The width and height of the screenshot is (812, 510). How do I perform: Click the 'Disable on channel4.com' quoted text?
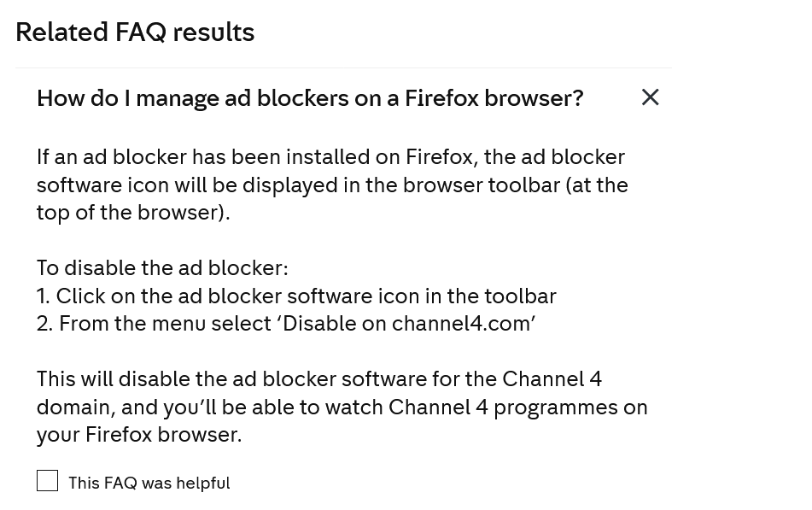(x=406, y=324)
